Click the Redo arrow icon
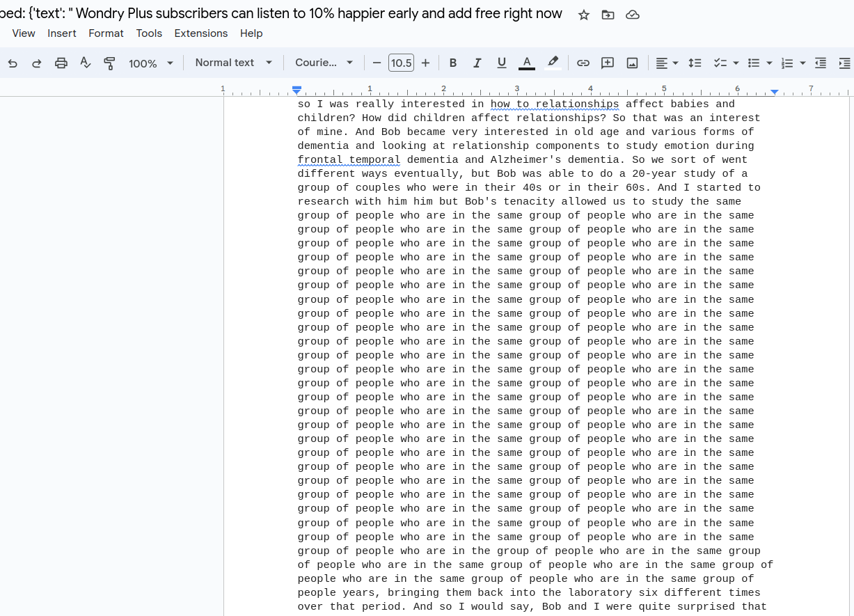 tap(36, 63)
